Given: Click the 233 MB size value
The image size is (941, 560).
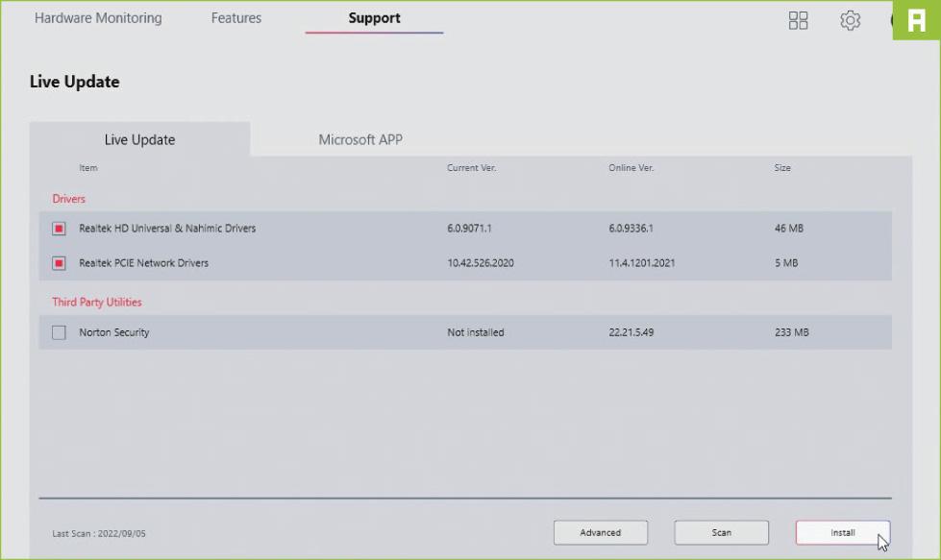Looking at the screenshot, I should point(792,332).
